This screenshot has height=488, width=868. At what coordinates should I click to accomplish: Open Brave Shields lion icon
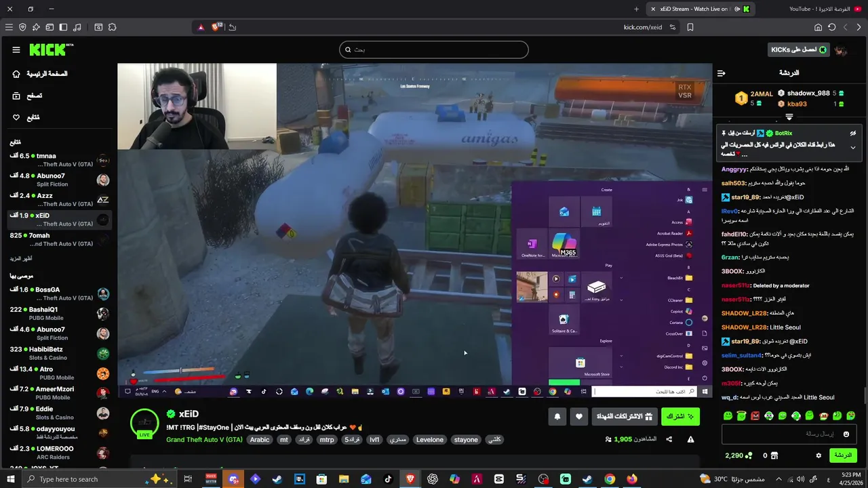(x=216, y=27)
